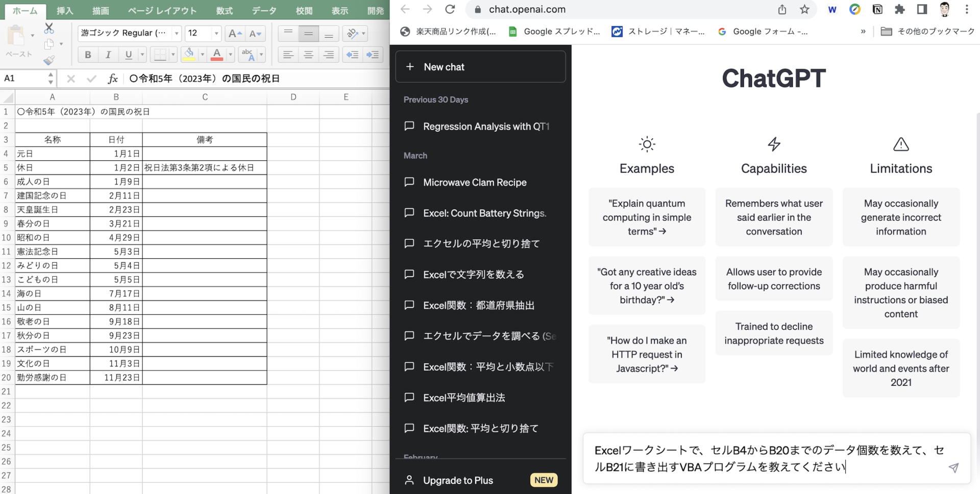Screen dimensions: 980x494
Task: Open the font size dropdown
Action: (x=216, y=34)
